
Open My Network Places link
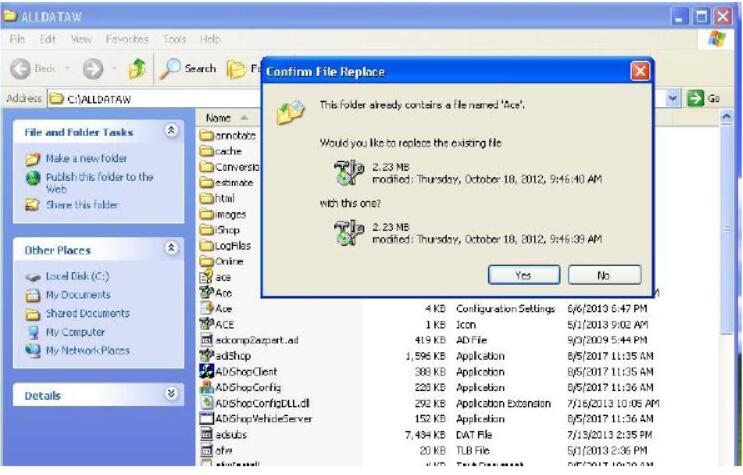(x=88, y=350)
